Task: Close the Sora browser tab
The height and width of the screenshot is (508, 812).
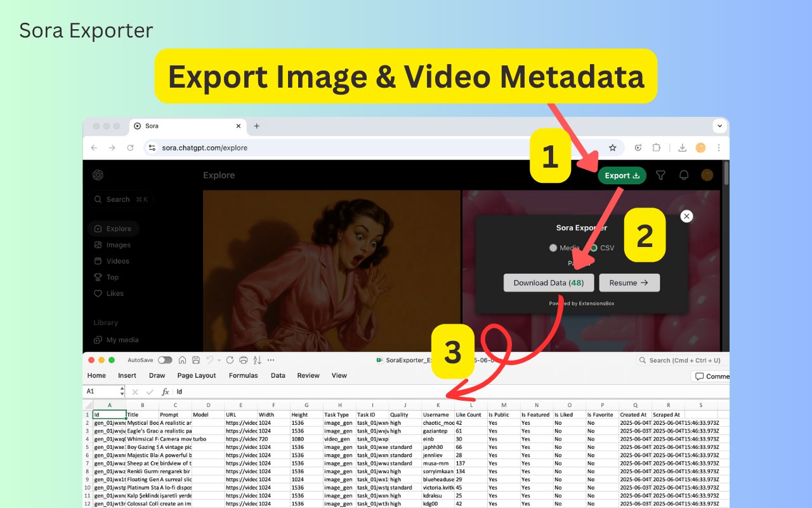Action: click(x=239, y=126)
